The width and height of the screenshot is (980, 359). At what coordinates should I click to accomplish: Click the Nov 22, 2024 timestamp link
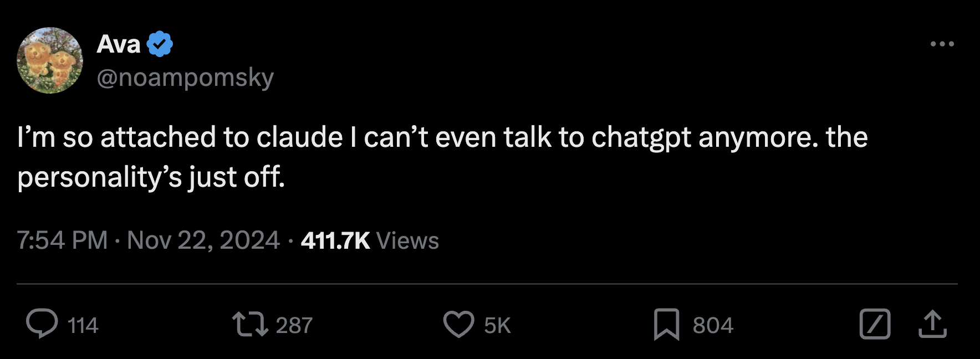(x=200, y=240)
